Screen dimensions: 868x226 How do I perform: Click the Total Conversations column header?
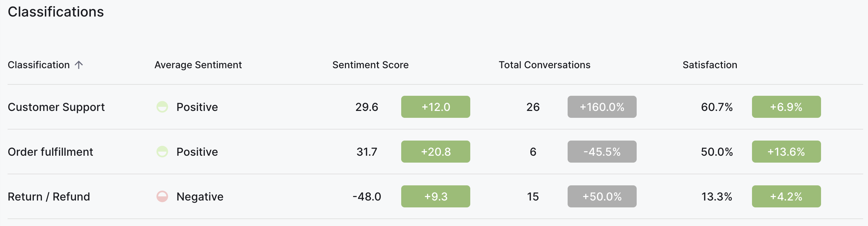tap(544, 65)
